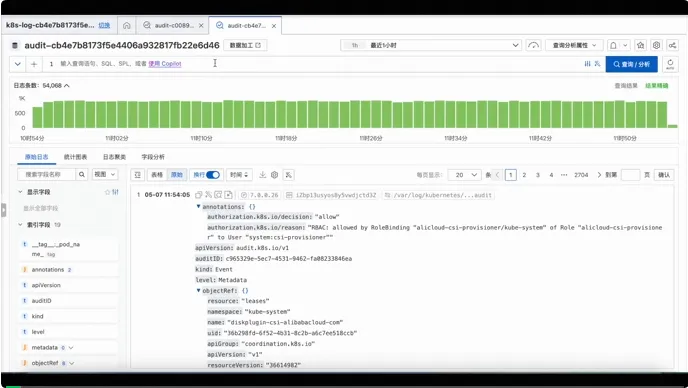Click the blue Query/Analyze button
Screen dimensions: 688x388
631,64
